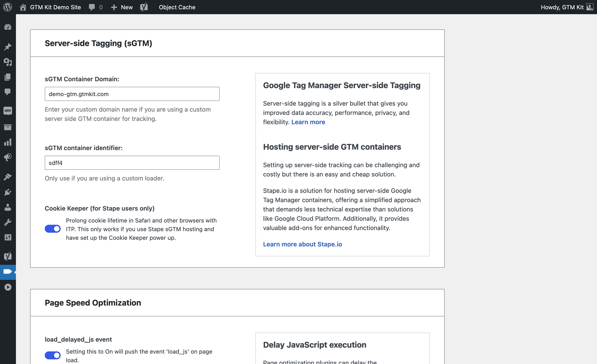The image size is (597, 364).
Task: Open the Tools wrench sidebar icon
Action: pyautogui.click(x=8, y=222)
